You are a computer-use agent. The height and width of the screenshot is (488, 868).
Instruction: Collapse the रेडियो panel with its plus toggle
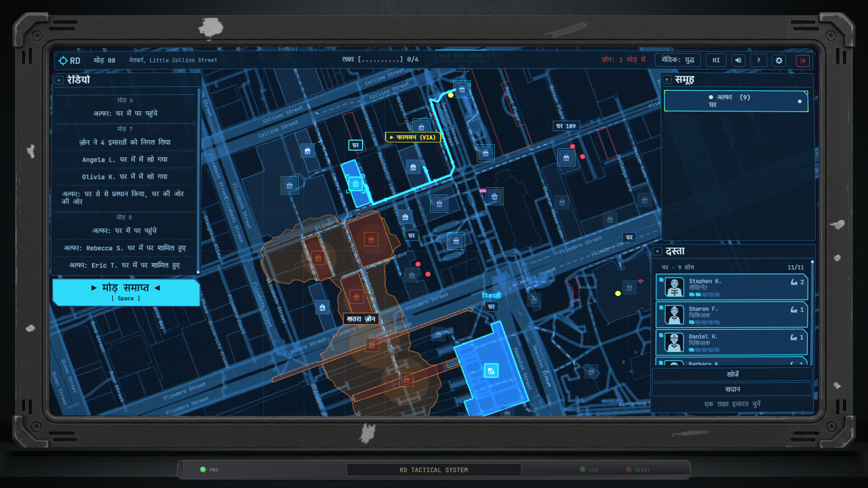click(x=59, y=80)
